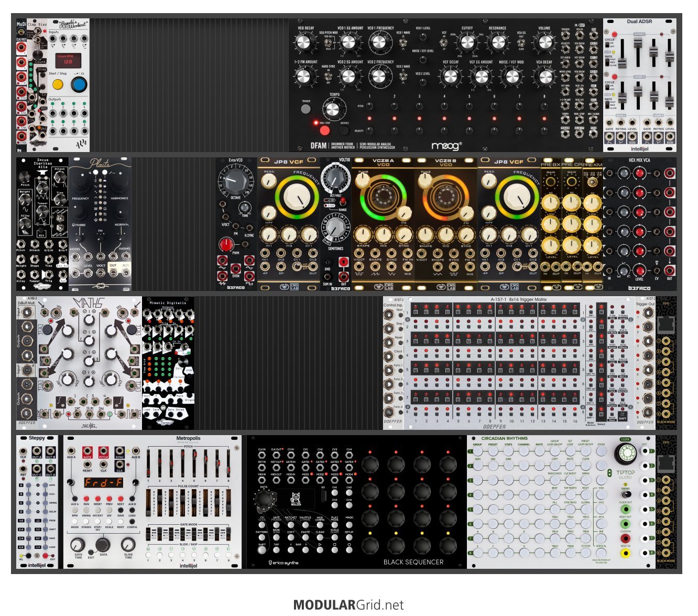Click the blue knob on Pamela's Workout
Viewport: 698px width, 616px height.
click(x=80, y=84)
